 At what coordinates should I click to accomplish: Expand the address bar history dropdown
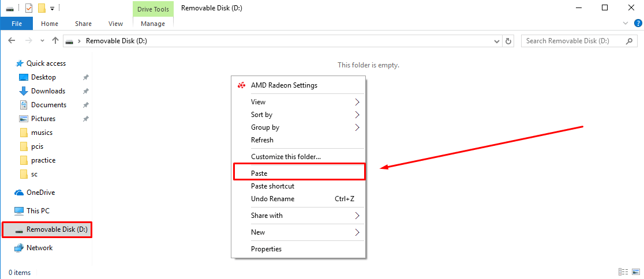coord(497,41)
